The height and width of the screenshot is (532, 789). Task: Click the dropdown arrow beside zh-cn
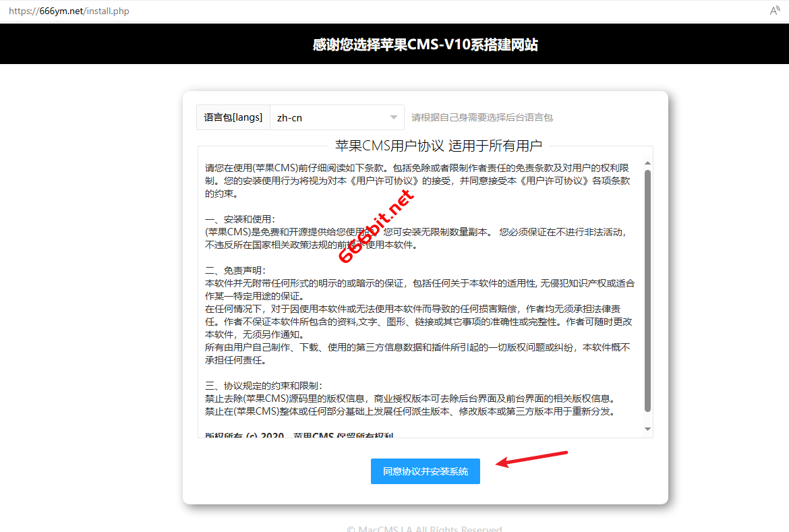[x=394, y=118]
